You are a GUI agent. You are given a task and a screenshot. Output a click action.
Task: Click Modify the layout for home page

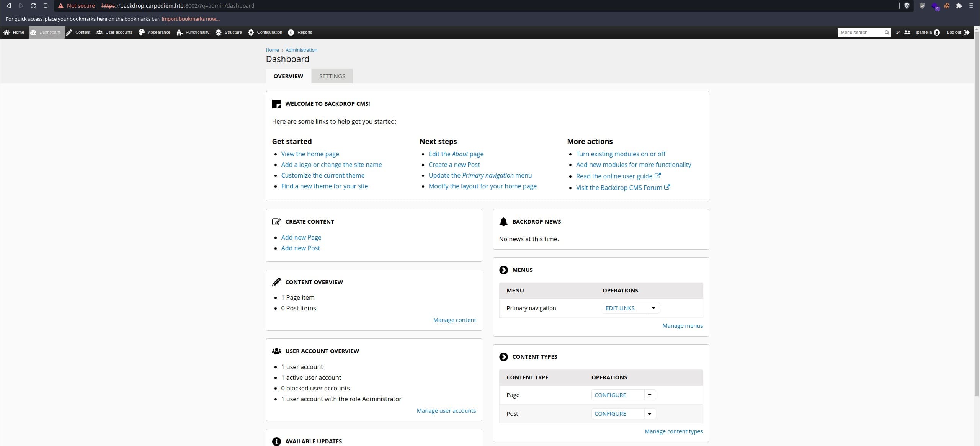483,186
